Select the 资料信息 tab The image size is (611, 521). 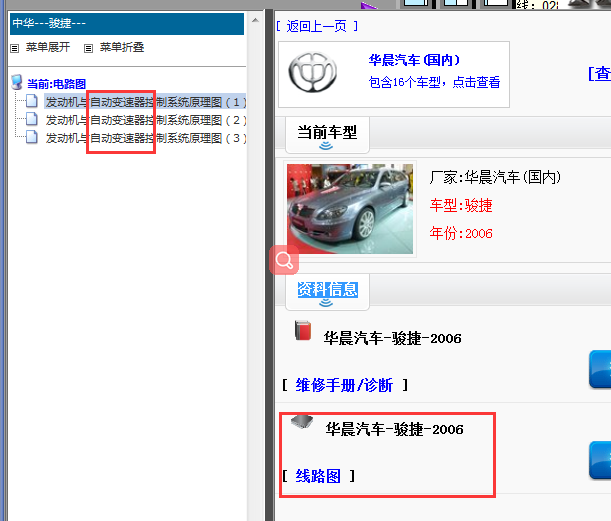click(327, 290)
